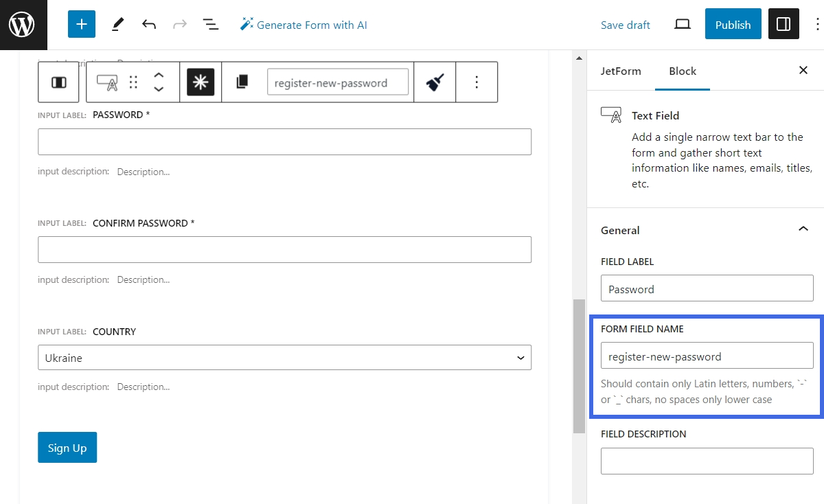Screen dimensions: 824x504
Task: Open the Country dropdown showing Ukraine
Action: 284,357
